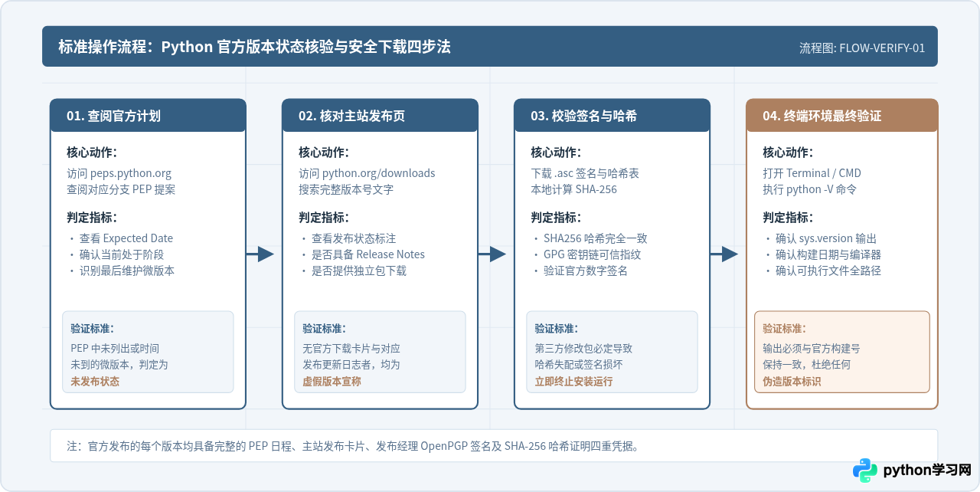
Task: Click the highlighted text 伪造版本标识
Action: click(792, 381)
